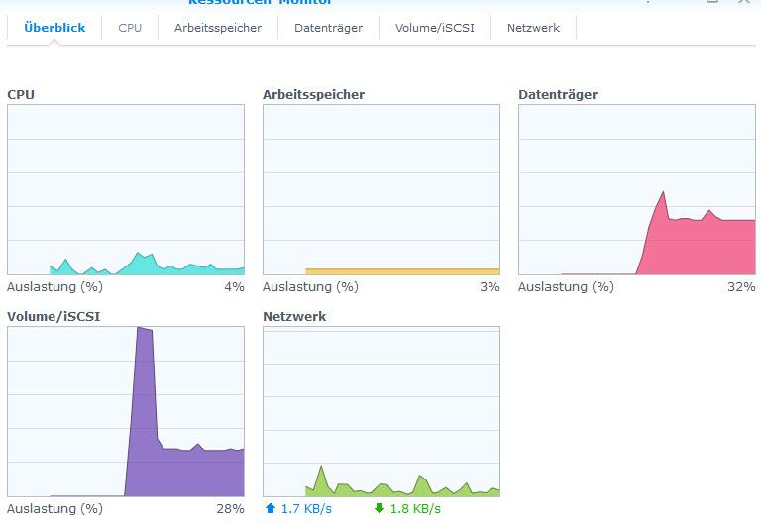Click the Netzwerk panel heading

[294, 316]
